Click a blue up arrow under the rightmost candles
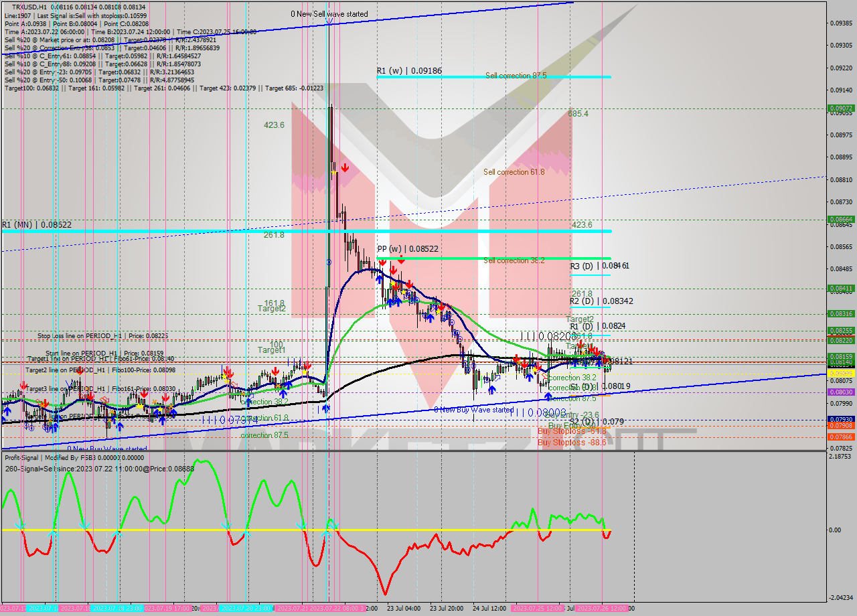The image size is (857, 616). click(x=599, y=364)
